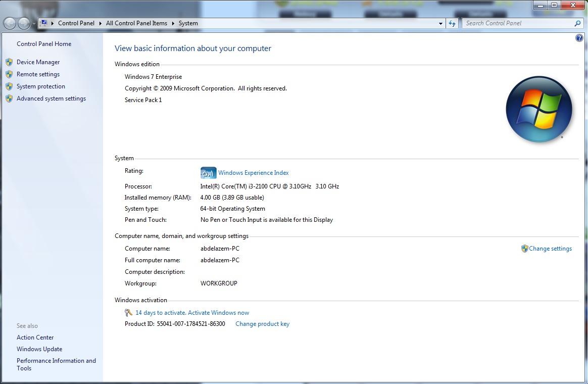Close the System window
This screenshot has height=384, width=588.
573,5
